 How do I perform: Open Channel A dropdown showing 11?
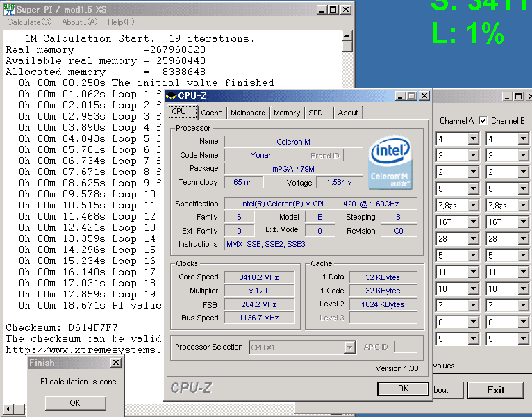(473, 272)
